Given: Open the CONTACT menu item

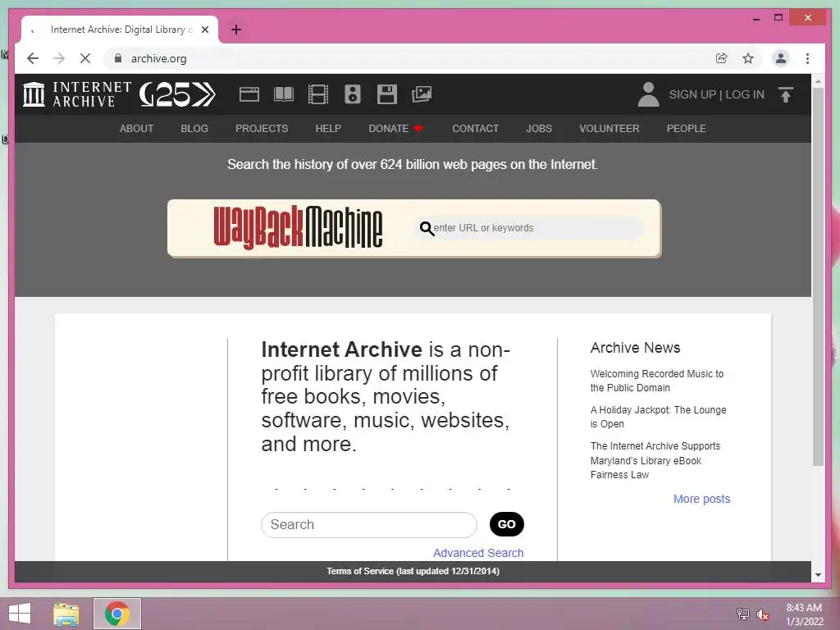Looking at the screenshot, I should pyautogui.click(x=475, y=129).
